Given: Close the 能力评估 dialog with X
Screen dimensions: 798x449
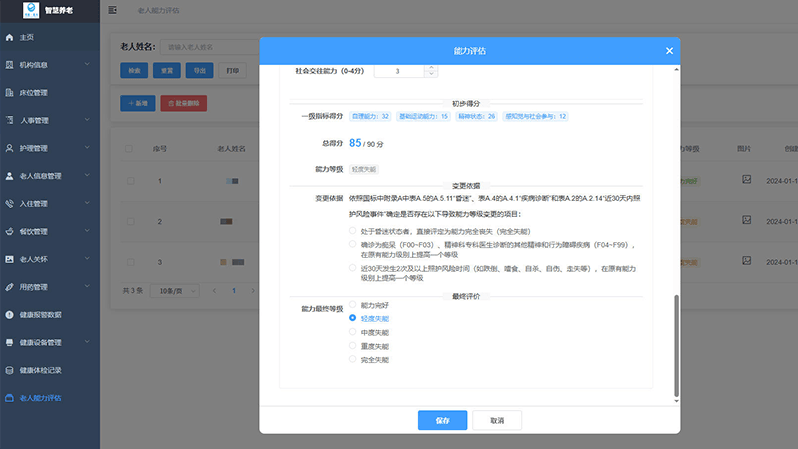Looking at the screenshot, I should 669,50.
